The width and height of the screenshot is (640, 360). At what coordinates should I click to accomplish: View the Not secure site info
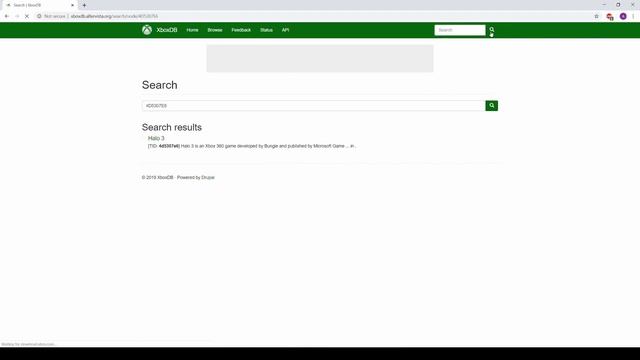51,16
